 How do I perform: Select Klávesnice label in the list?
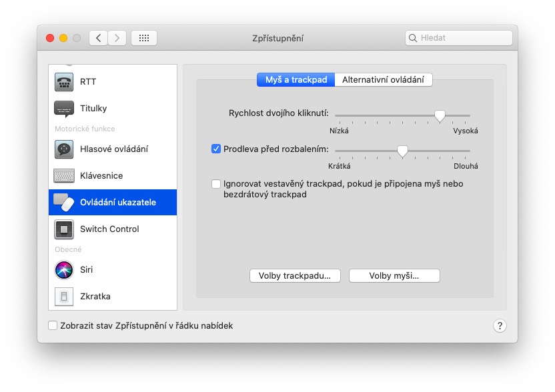pyautogui.click(x=101, y=176)
